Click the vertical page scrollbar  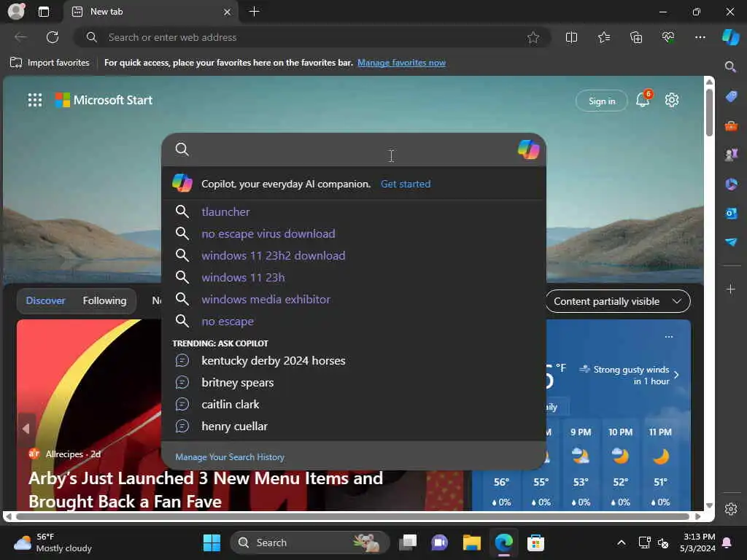[x=709, y=112]
